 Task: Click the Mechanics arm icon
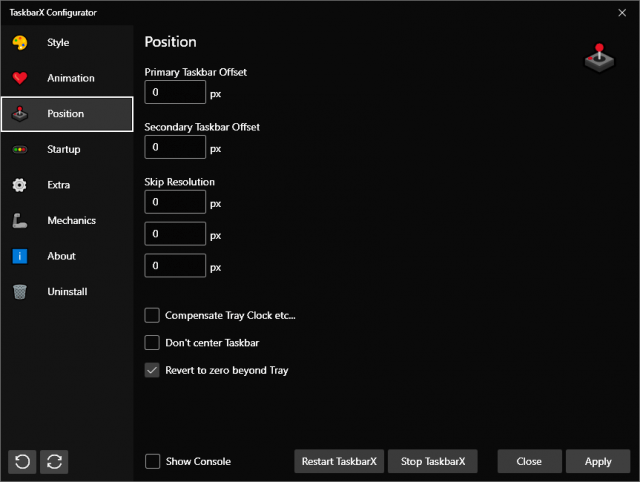pos(19,221)
